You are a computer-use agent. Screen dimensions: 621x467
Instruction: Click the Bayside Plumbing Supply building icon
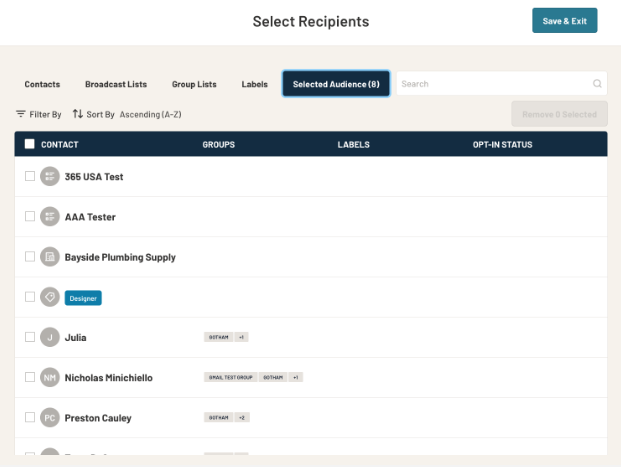tap(50, 257)
